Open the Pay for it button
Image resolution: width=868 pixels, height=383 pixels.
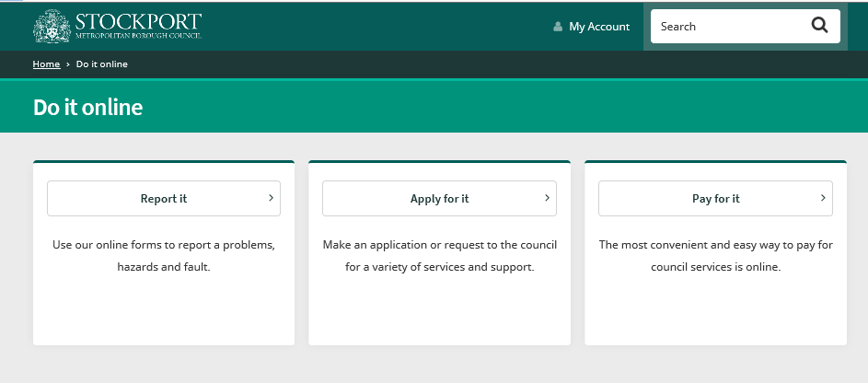click(x=715, y=198)
